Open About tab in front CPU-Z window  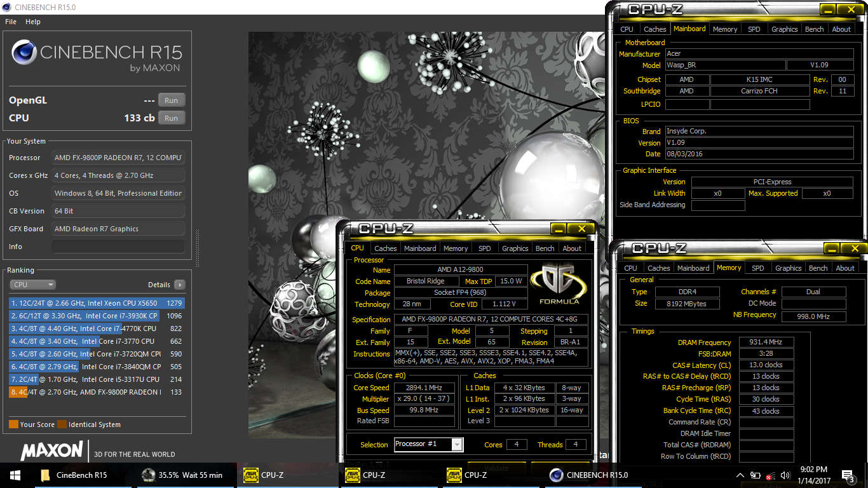[x=572, y=248]
